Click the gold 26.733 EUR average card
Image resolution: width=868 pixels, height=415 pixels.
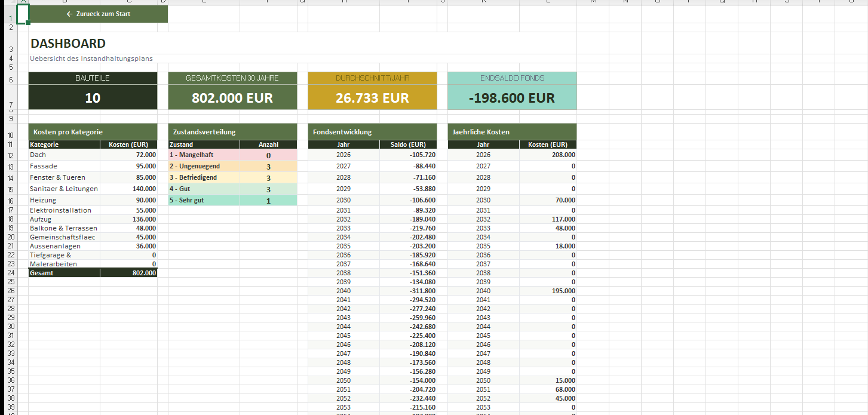point(372,98)
